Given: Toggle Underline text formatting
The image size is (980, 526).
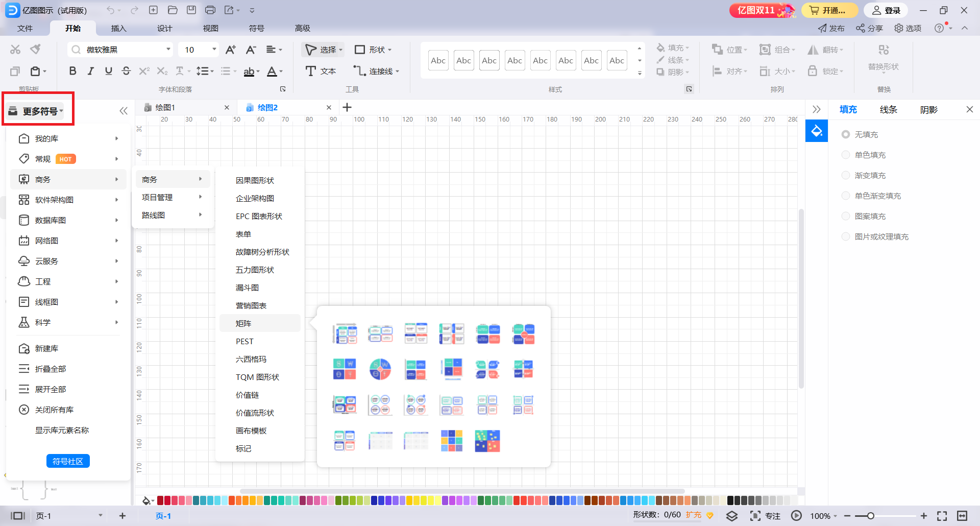Looking at the screenshot, I should coord(108,71).
